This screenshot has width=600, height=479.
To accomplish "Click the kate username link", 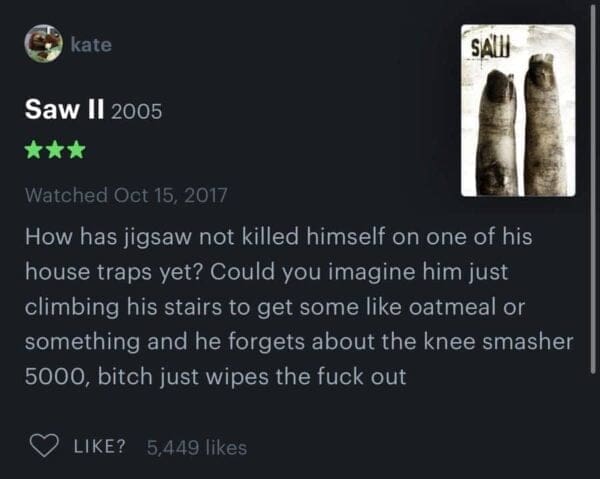I will 91,45.
